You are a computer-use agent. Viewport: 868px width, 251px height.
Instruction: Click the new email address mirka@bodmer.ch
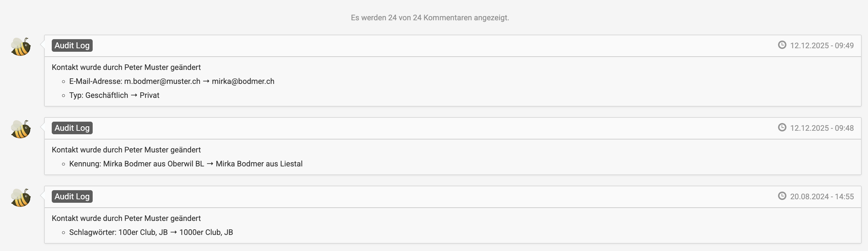coord(243,81)
